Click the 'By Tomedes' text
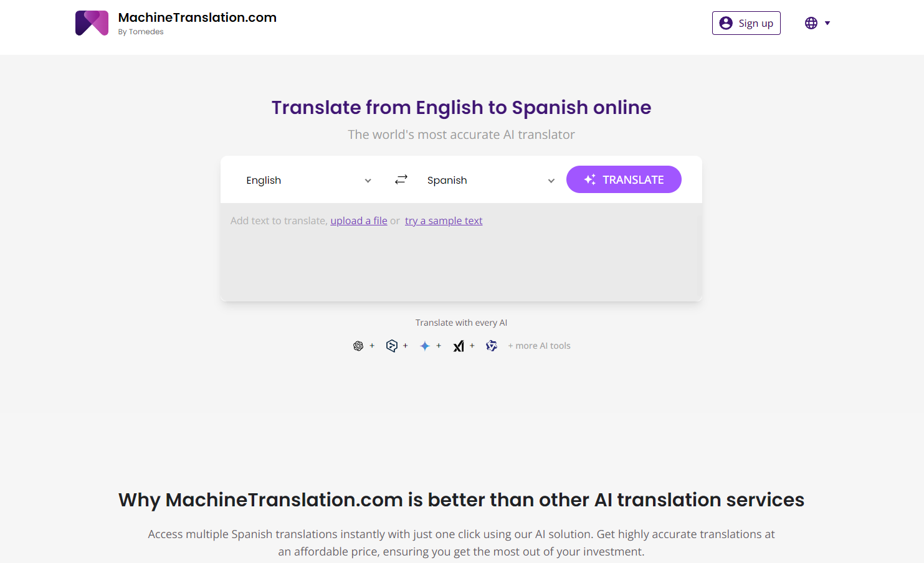Image resolution: width=924 pixels, height=563 pixels. tap(141, 32)
